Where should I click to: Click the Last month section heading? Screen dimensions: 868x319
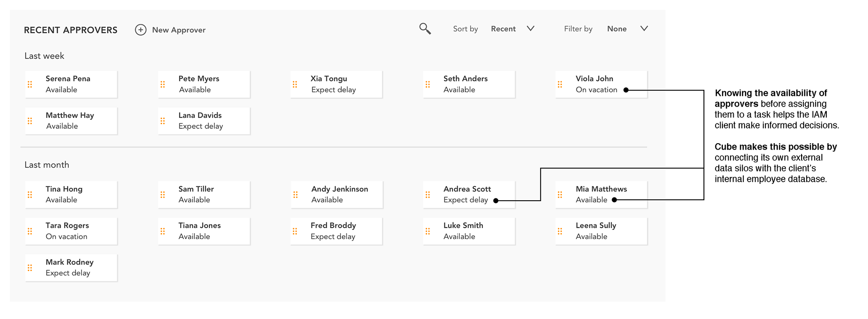click(47, 165)
